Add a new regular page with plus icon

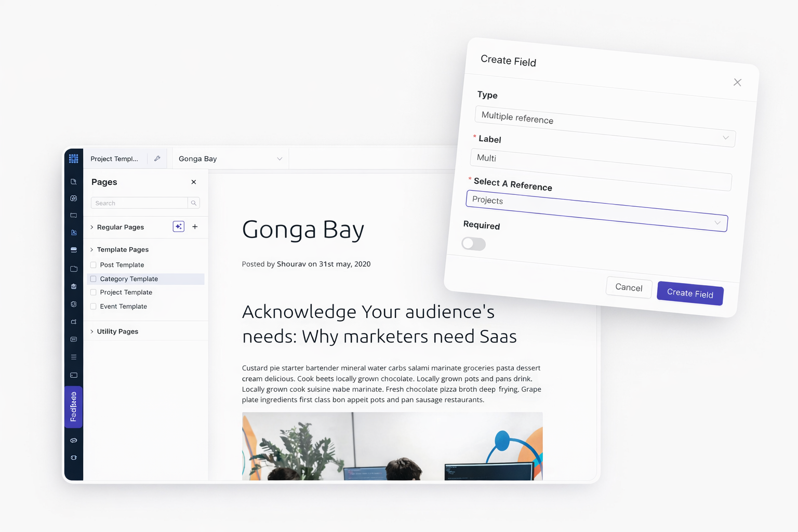point(195,227)
